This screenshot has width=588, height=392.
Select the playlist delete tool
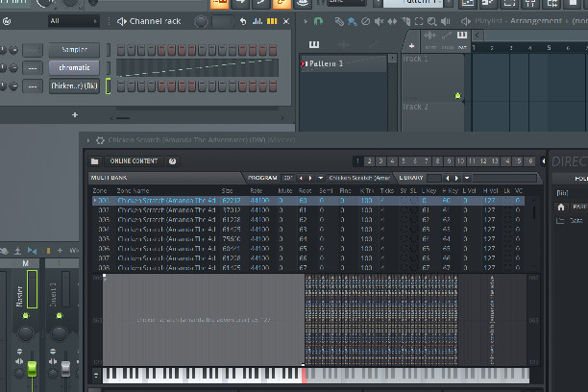365,21
